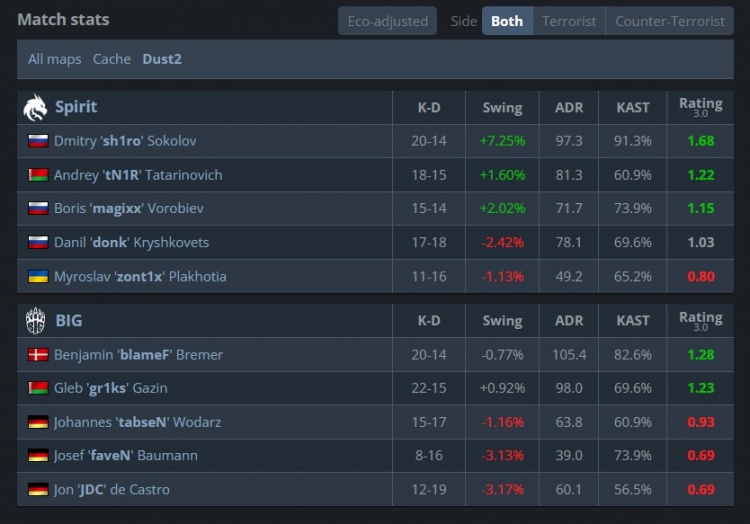Open Boris 'magixx' Vorobiev player profile
Viewport: 750px width, 524px height.
(x=129, y=208)
